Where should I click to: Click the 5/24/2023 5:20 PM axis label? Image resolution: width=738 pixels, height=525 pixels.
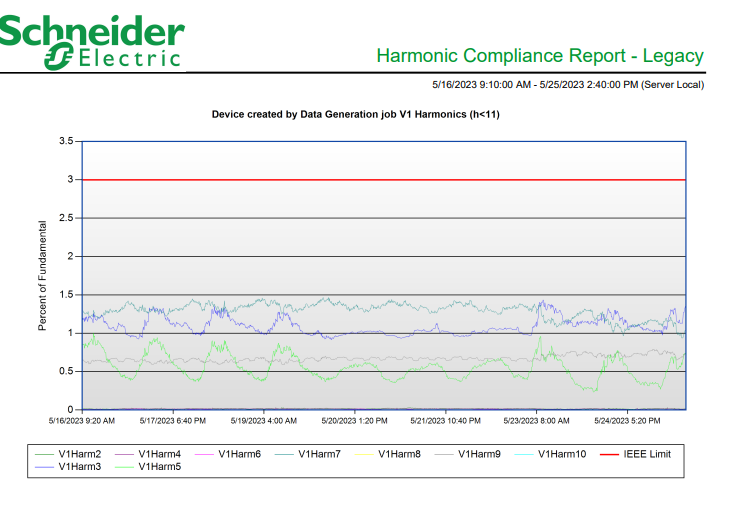click(x=628, y=421)
